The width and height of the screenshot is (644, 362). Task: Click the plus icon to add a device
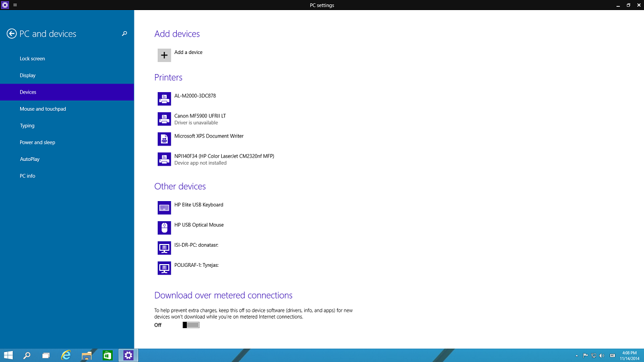click(164, 55)
